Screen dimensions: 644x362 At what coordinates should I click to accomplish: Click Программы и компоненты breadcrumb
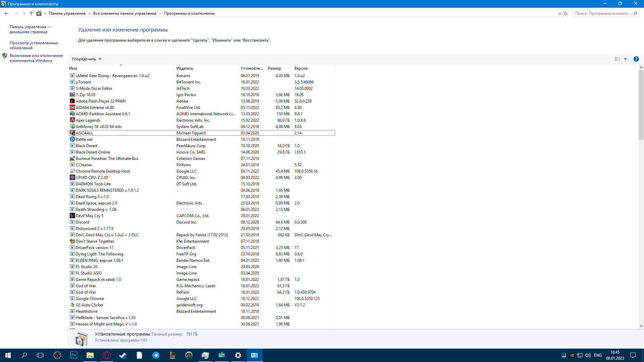[189, 13]
